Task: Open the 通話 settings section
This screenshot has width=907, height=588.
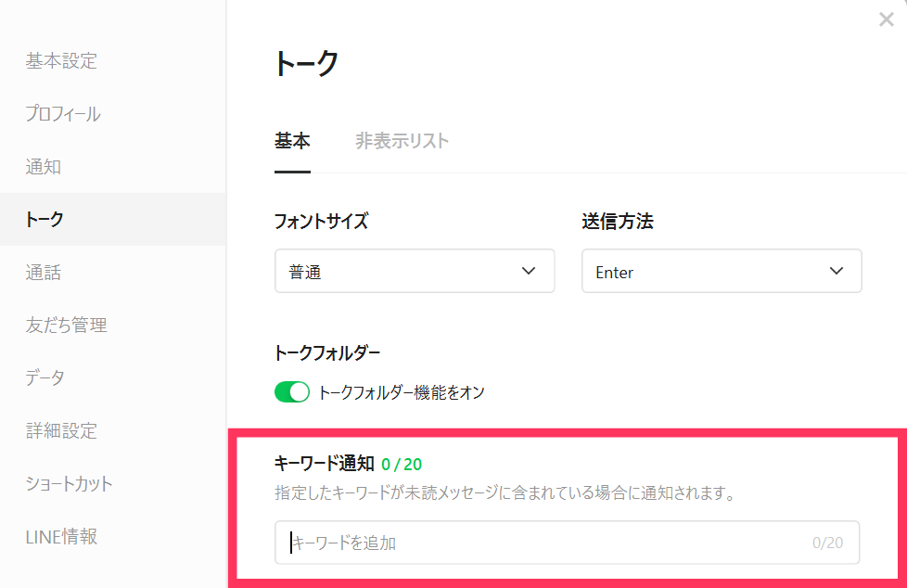Action: (44, 273)
